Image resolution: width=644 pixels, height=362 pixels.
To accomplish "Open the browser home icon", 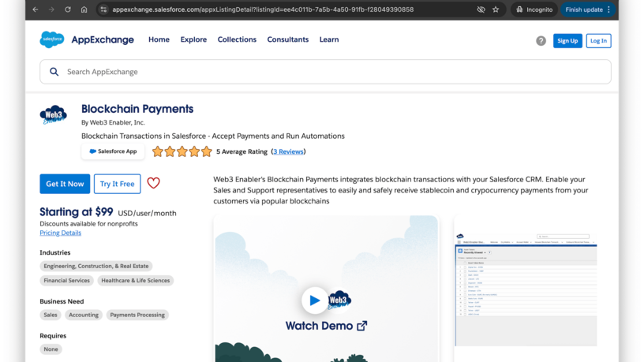I will tap(84, 9).
